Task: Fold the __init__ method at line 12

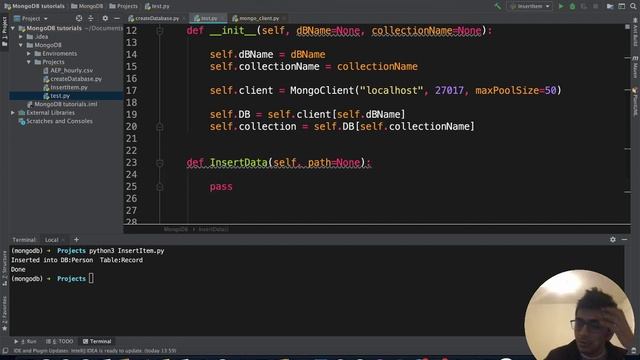Action: pos(160,30)
